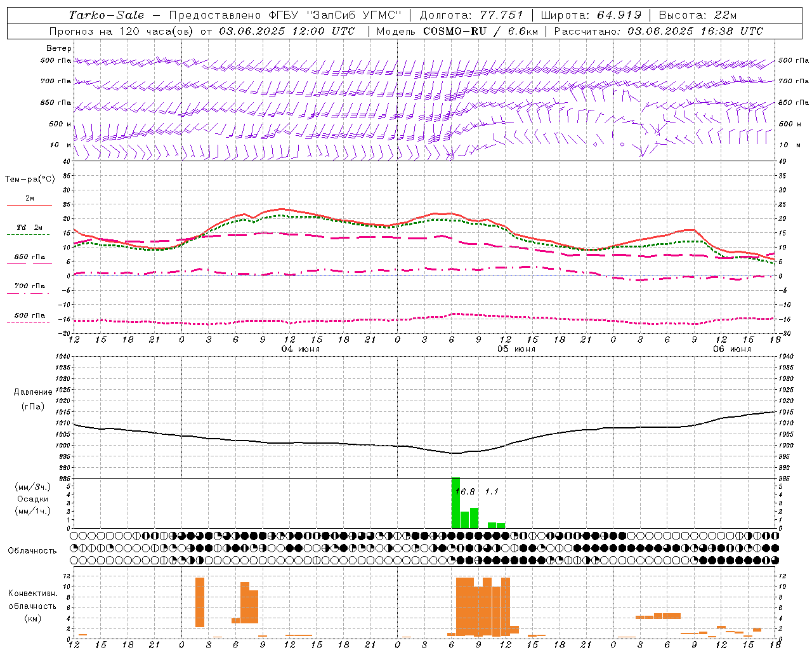Click the 'Осадки' precipitation label
The image size is (812, 650).
(32, 499)
